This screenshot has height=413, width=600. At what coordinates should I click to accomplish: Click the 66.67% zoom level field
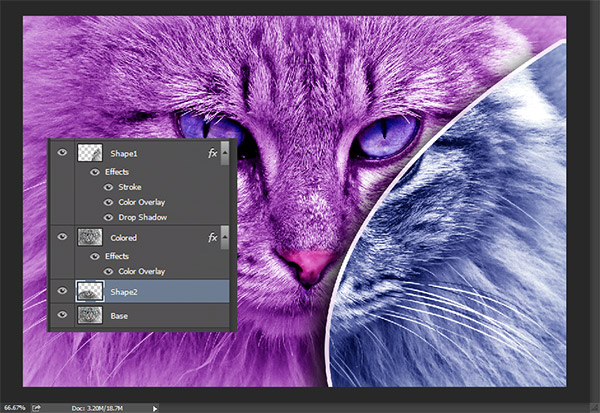pyautogui.click(x=14, y=407)
